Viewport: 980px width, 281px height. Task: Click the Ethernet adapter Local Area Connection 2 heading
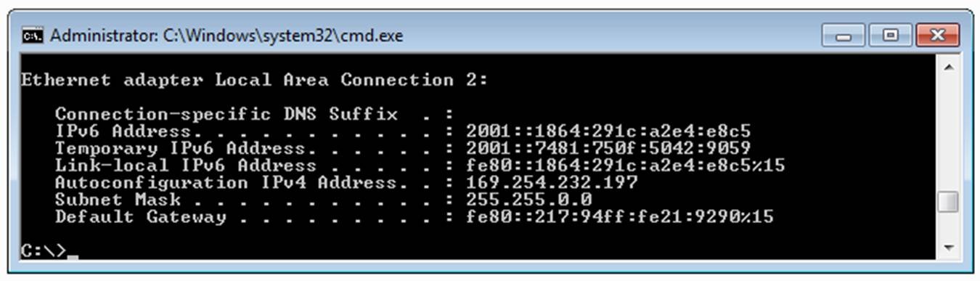[x=254, y=80]
